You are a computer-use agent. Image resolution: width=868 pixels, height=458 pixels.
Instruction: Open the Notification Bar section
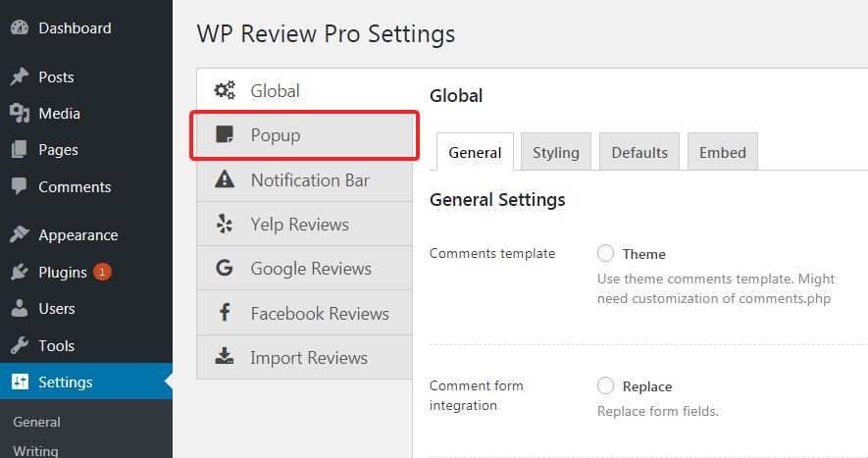coord(304,179)
